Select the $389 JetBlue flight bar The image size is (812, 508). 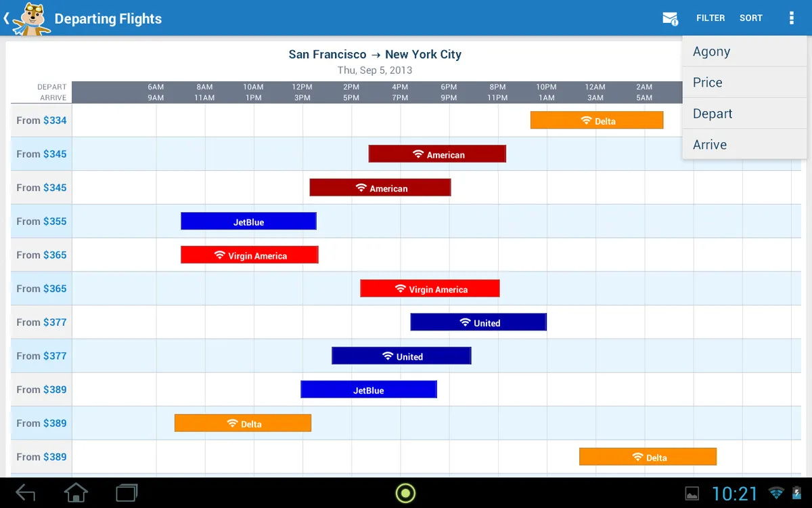point(369,389)
